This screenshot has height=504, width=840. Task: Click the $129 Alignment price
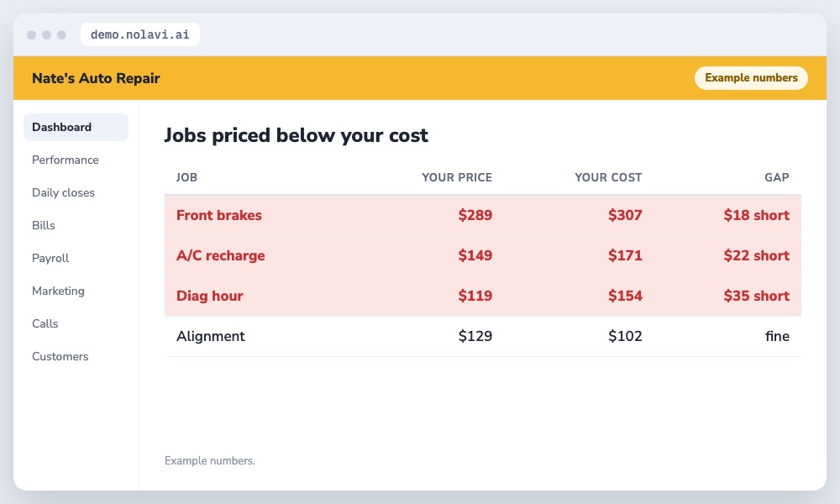click(475, 336)
